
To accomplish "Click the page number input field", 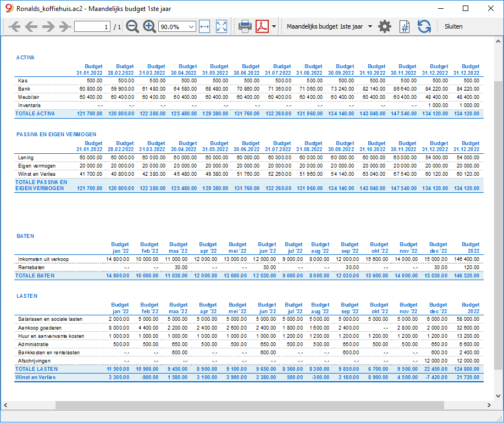I will coord(92,27).
